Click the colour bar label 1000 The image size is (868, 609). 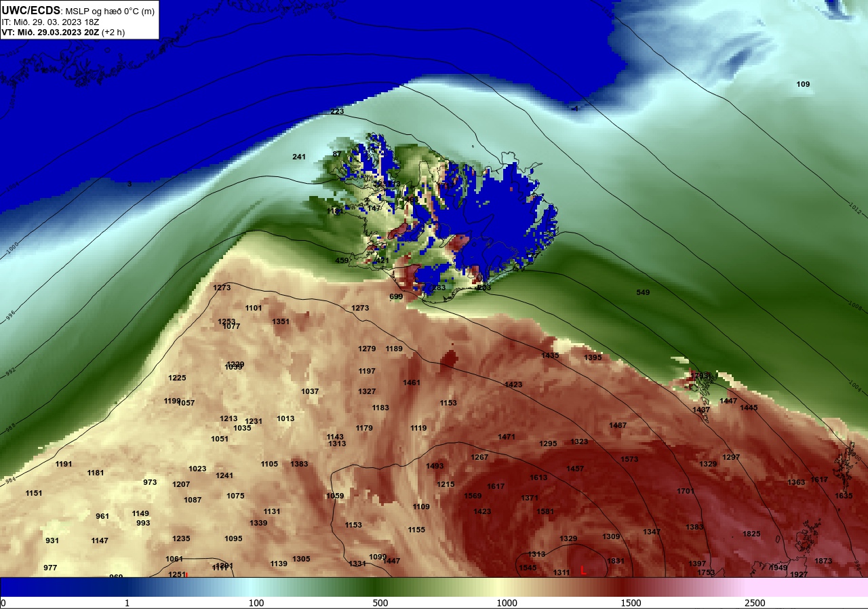pos(507,603)
